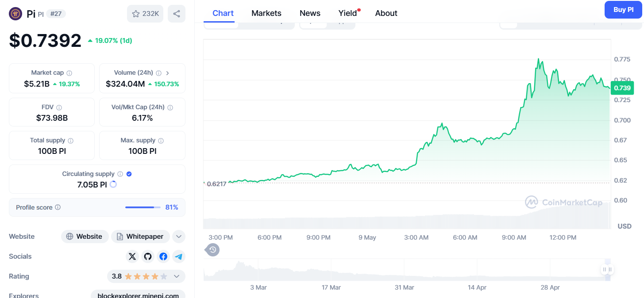Click the 31 Mar navigator date label

tap(405, 287)
